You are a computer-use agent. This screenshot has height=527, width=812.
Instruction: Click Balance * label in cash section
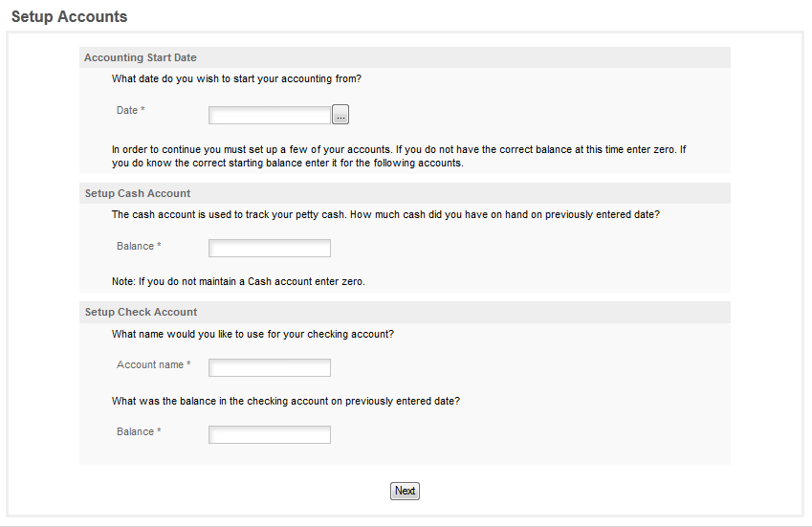pyautogui.click(x=139, y=246)
